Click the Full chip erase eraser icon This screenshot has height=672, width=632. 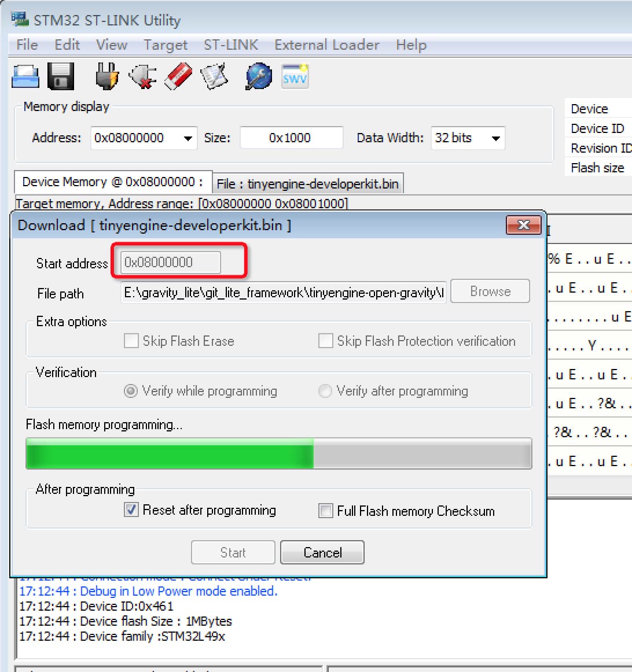click(178, 76)
